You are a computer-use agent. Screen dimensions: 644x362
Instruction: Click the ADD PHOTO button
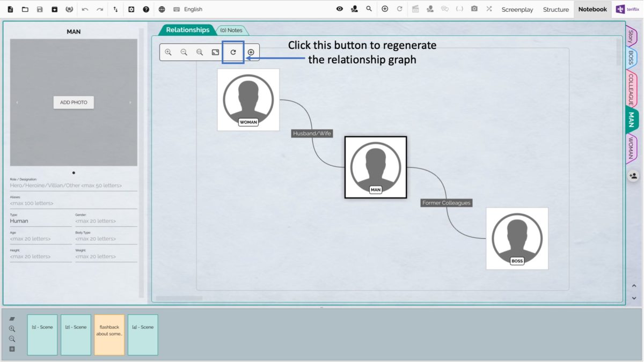click(73, 102)
